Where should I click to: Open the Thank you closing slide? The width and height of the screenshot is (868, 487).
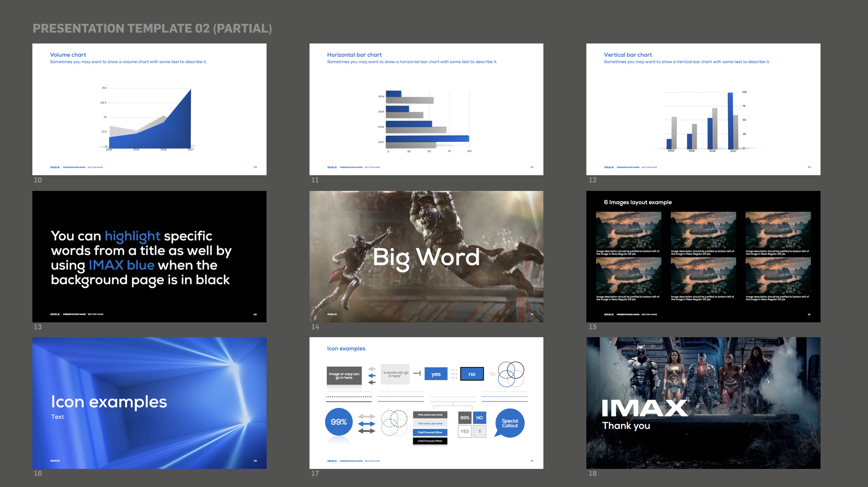pyautogui.click(x=703, y=403)
